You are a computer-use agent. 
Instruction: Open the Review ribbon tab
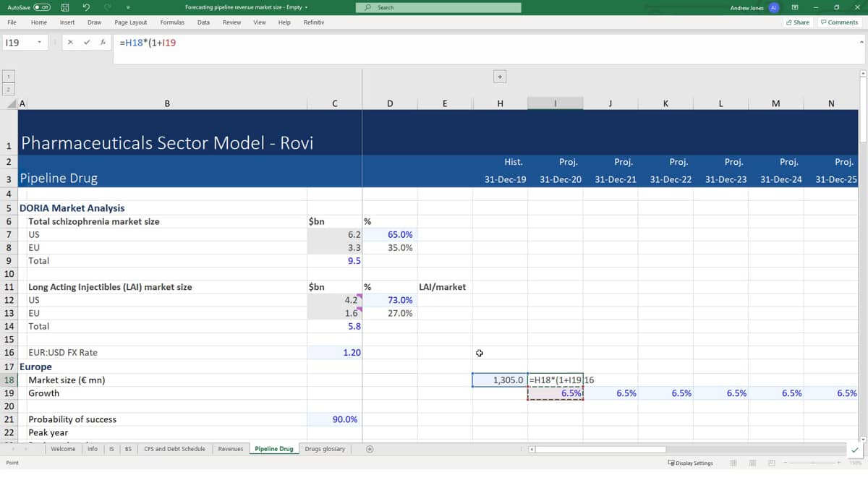tap(231, 22)
